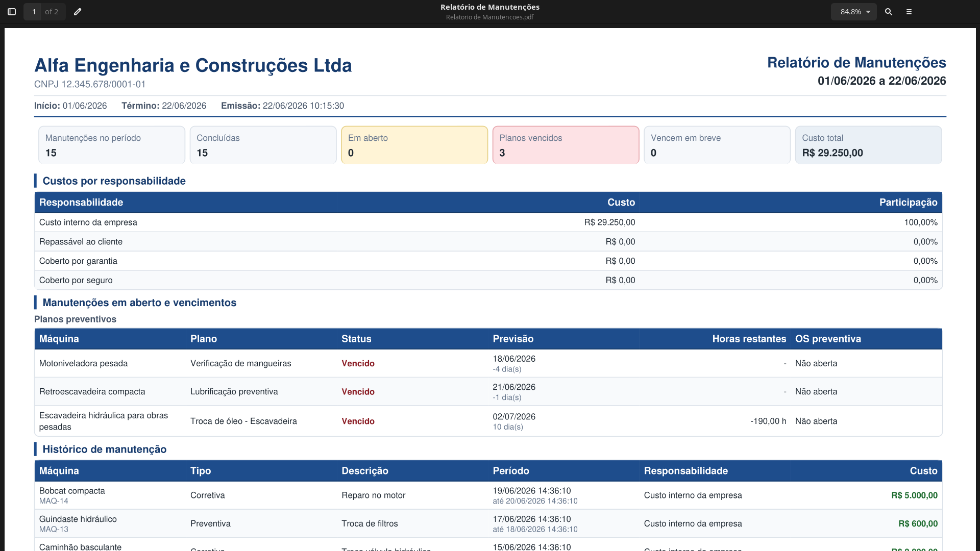The image size is (980, 551).
Task: Click the Verificação de mangueiras plan cell
Action: (x=241, y=364)
